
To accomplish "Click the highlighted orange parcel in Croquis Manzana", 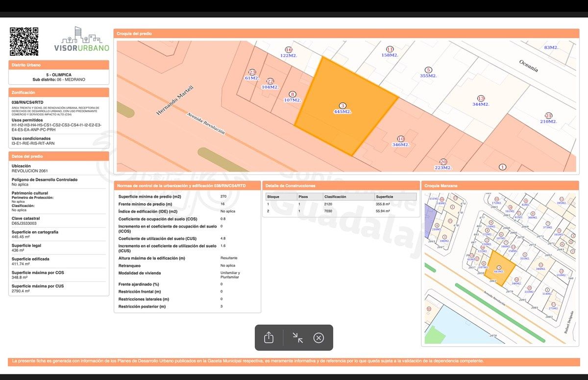I will pos(500,268).
